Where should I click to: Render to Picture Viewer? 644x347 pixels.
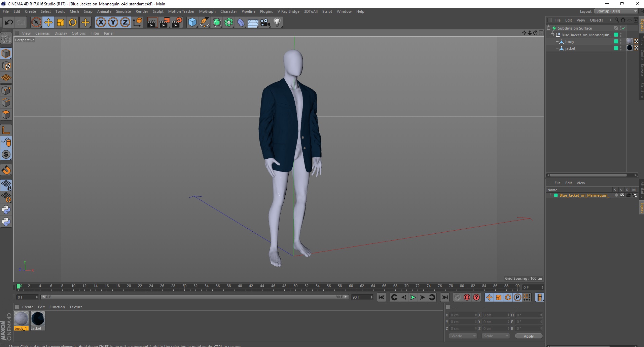[165, 23]
